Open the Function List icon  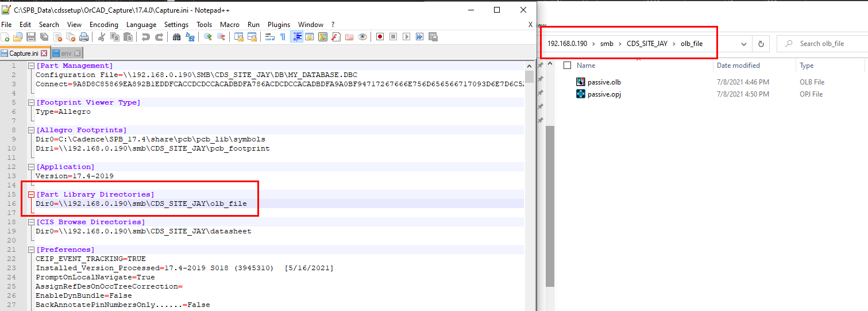336,37
